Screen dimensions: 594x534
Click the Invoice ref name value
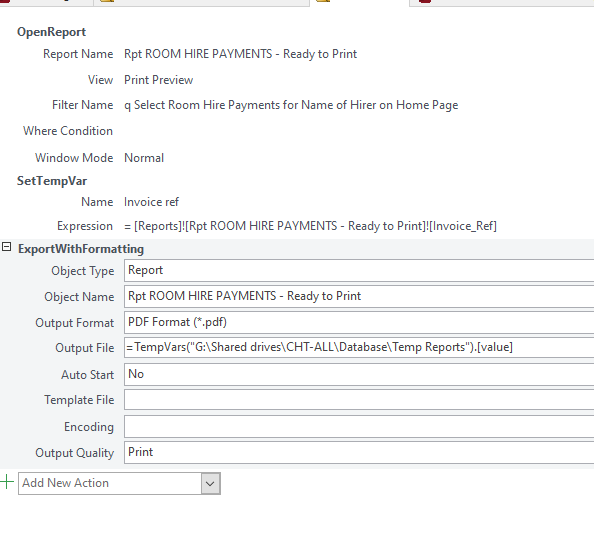coord(151,202)
